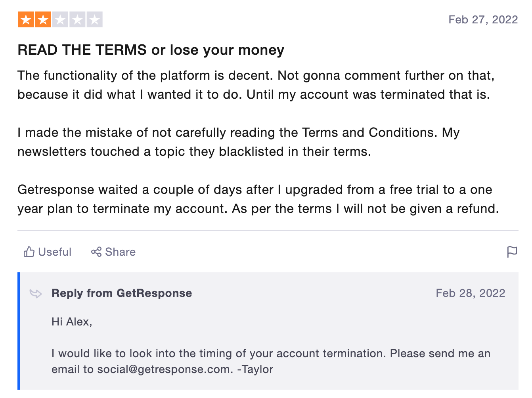Click the share network icon
The image size is (532, 398).
96,252
